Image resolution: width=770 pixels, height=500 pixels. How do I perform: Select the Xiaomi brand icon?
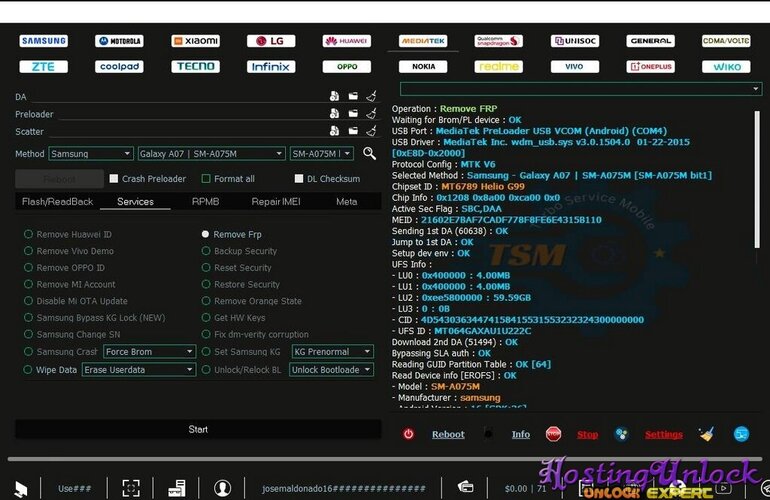pyautogui.click(x=195, y=41)
